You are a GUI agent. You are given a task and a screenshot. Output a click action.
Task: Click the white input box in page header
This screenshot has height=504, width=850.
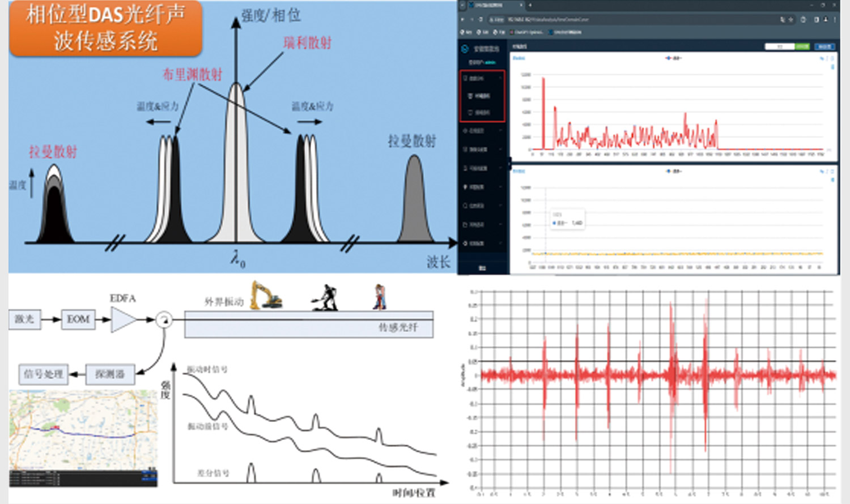click(779, 46)
